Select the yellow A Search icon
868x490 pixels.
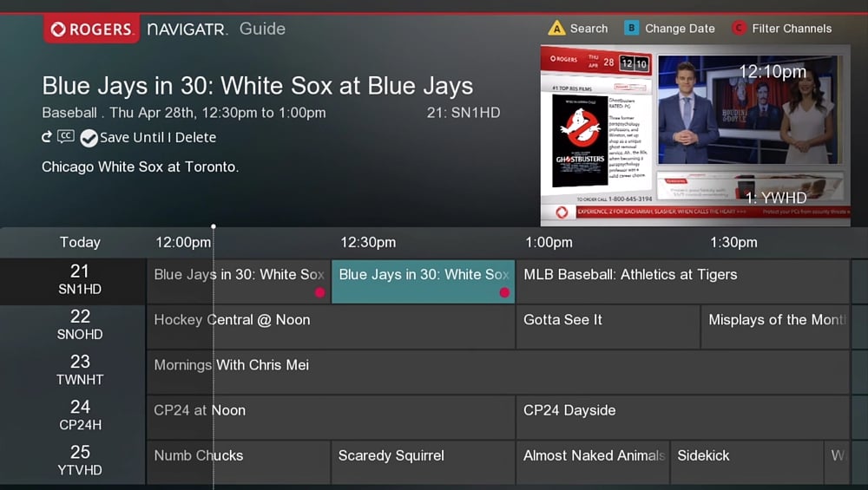coord(556,29)
